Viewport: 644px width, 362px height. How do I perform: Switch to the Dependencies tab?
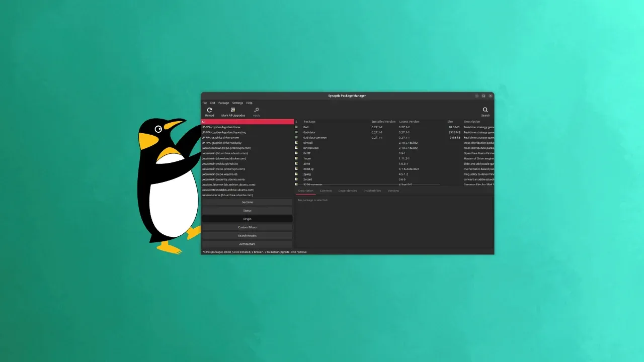click(347, 191)
